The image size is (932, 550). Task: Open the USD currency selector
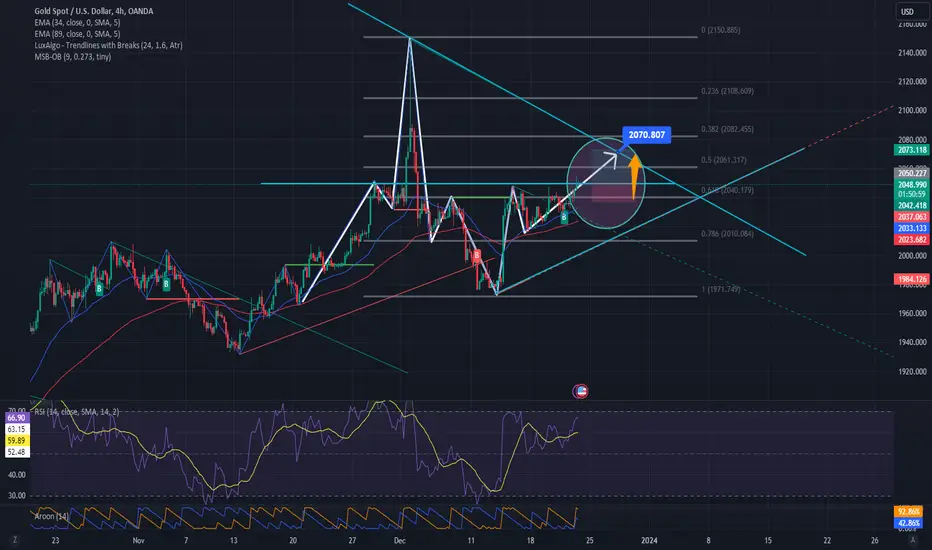(907, 12)
